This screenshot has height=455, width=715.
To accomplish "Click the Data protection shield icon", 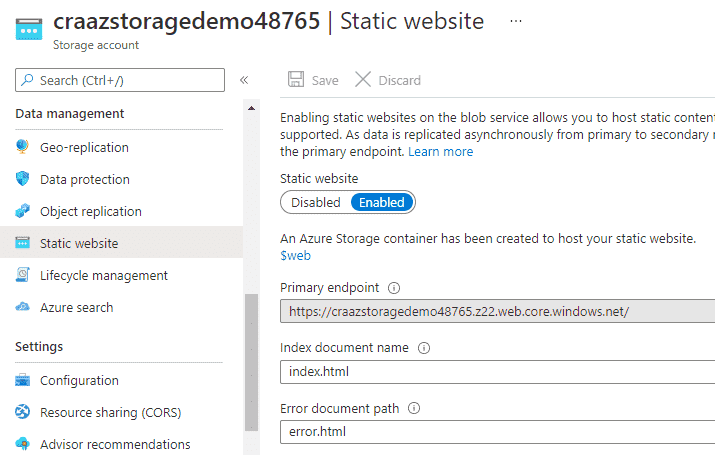I will point(22,179).
